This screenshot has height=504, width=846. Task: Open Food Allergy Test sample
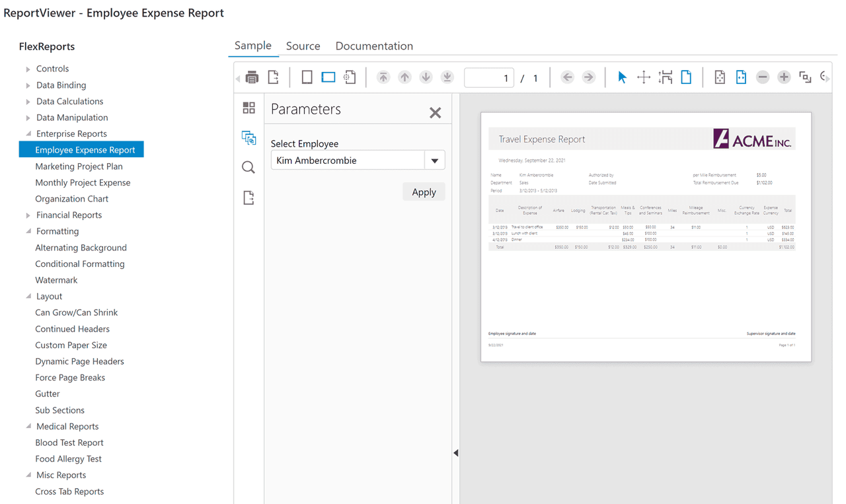(68, 459)
